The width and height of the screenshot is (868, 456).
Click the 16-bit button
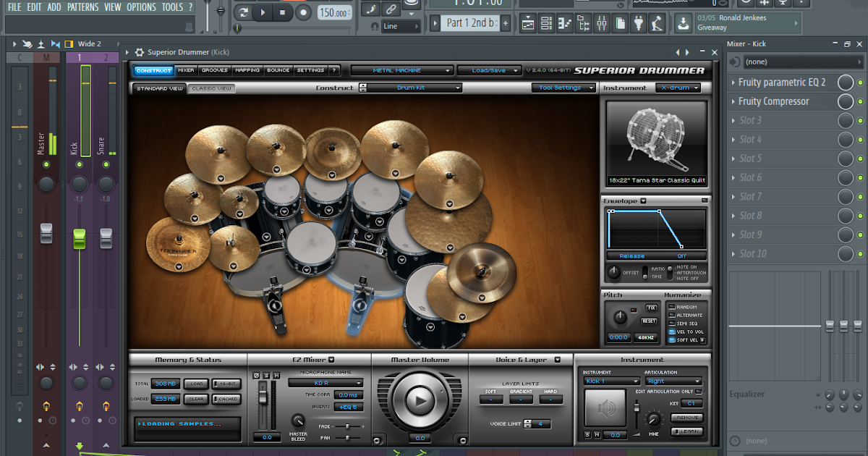coord(226,384)
